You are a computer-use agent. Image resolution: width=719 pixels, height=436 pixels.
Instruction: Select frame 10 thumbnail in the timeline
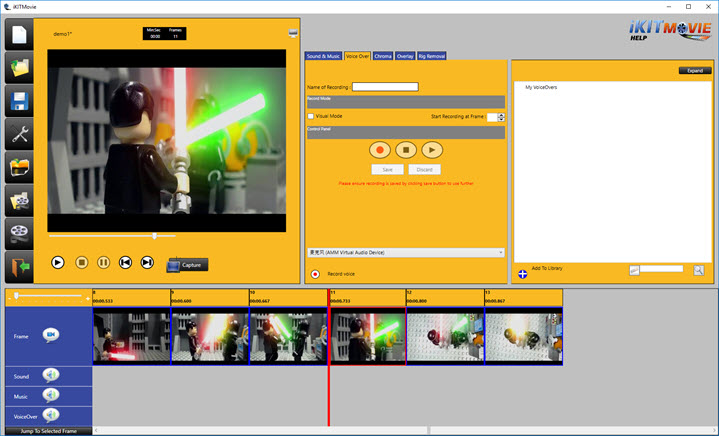coord(288,336)
